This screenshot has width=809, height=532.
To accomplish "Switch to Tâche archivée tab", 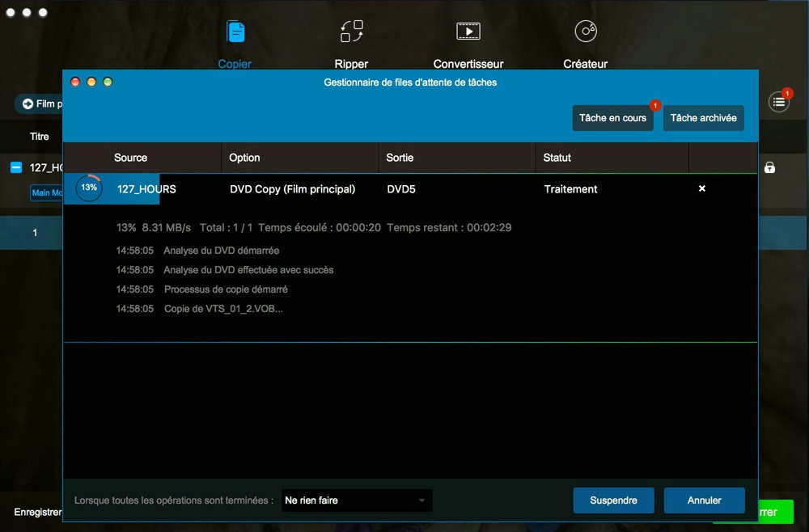I will 703,118.
